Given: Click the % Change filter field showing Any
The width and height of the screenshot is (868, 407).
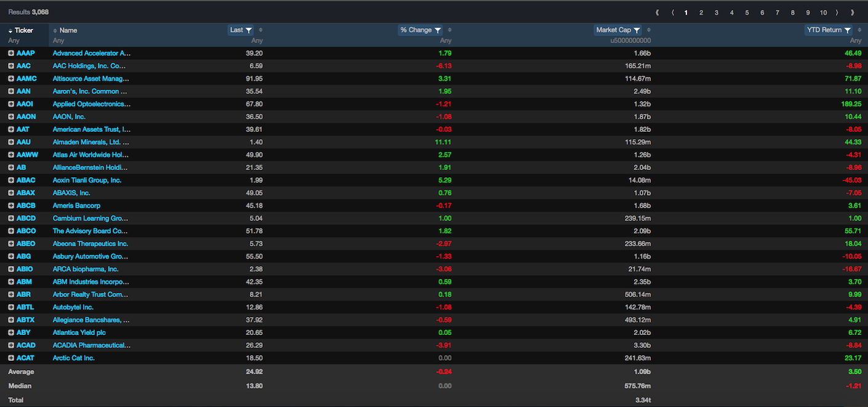Looking at the screenshot, I should (x=446, y=41).
